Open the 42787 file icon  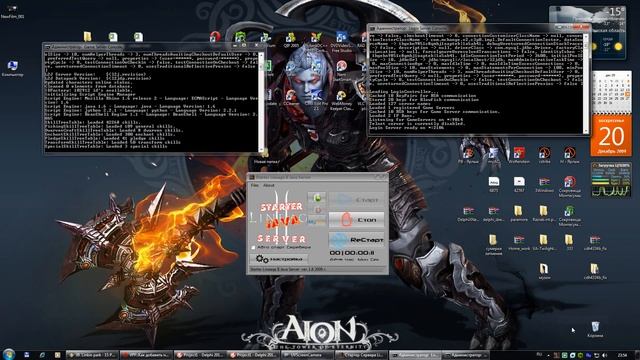coord(519,184)
